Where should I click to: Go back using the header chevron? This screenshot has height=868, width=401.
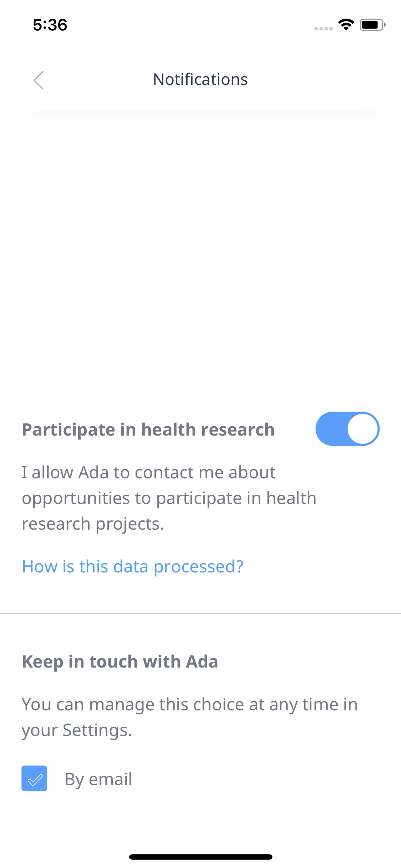39,80
